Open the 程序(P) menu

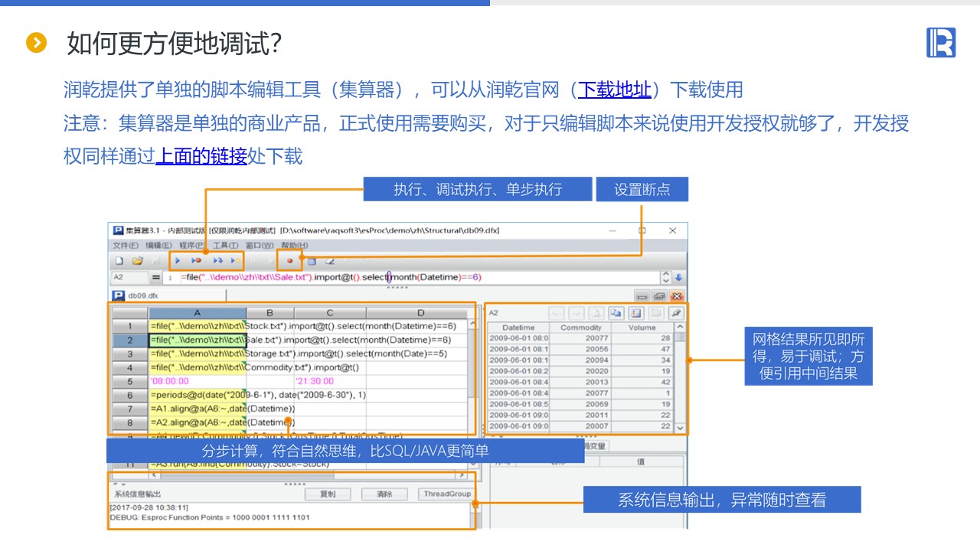click(x=192, y=246)
